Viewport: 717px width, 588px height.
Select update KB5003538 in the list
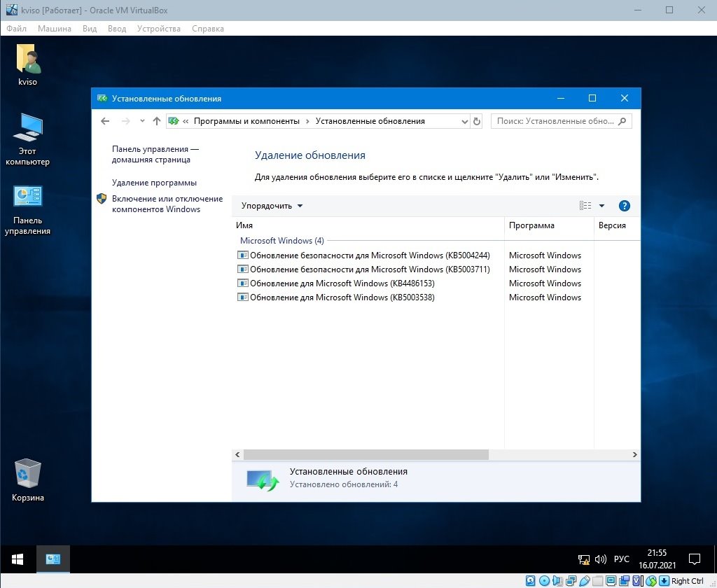(x=335, y=297)
